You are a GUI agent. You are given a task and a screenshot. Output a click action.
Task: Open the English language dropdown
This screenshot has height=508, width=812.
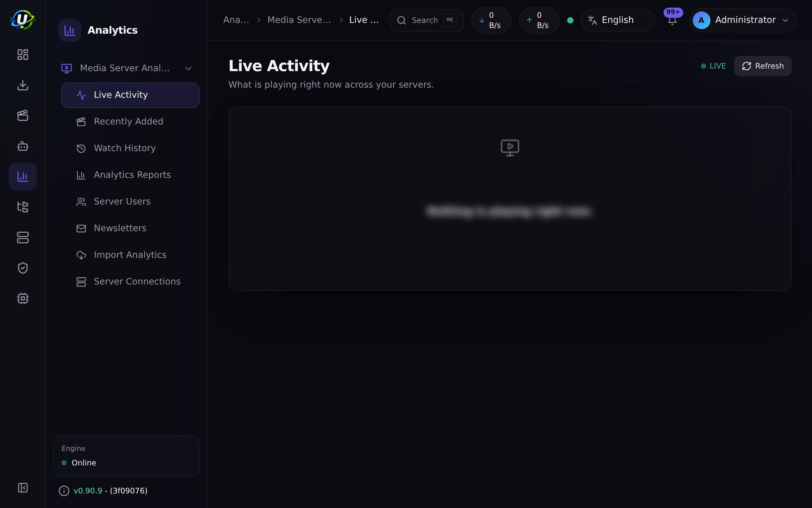pos(618,20)
